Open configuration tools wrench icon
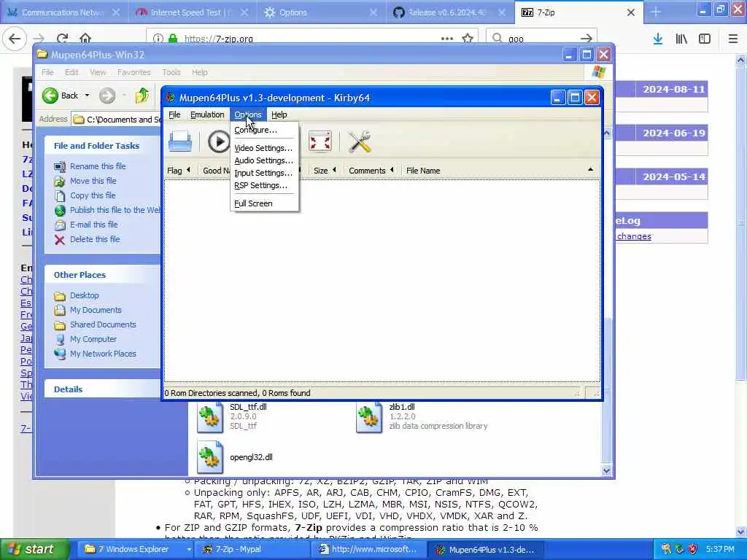This screenshot has height=560, width=747. [x=359, y=141]
